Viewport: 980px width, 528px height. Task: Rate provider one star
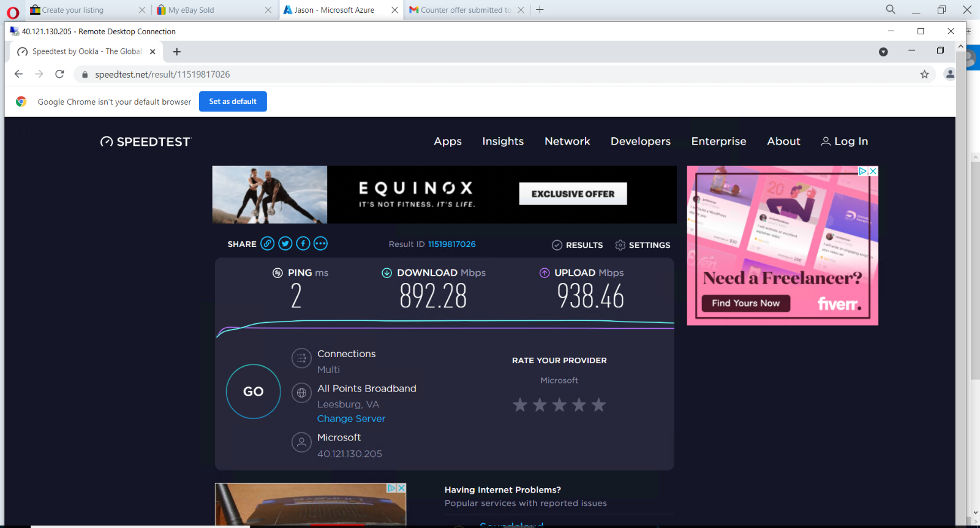[520, 405]
